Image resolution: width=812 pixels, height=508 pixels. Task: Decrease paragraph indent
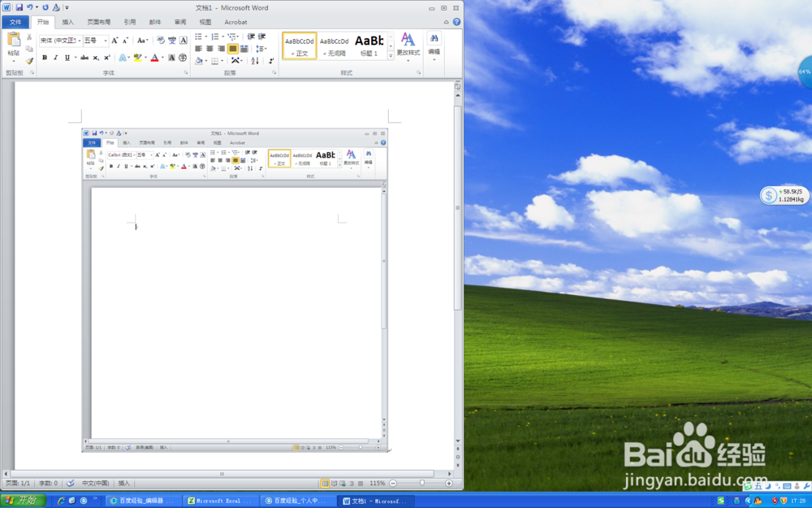(251, 37)
